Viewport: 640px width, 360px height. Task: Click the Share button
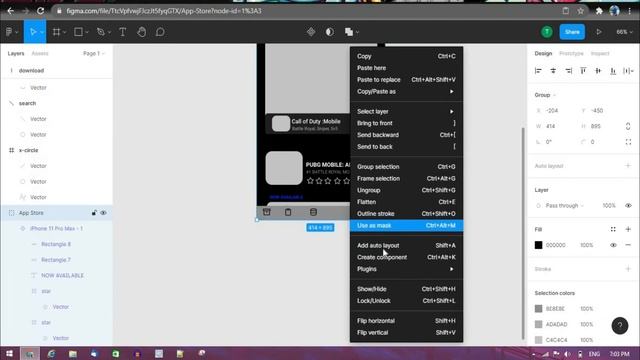(x=572, y=32)
